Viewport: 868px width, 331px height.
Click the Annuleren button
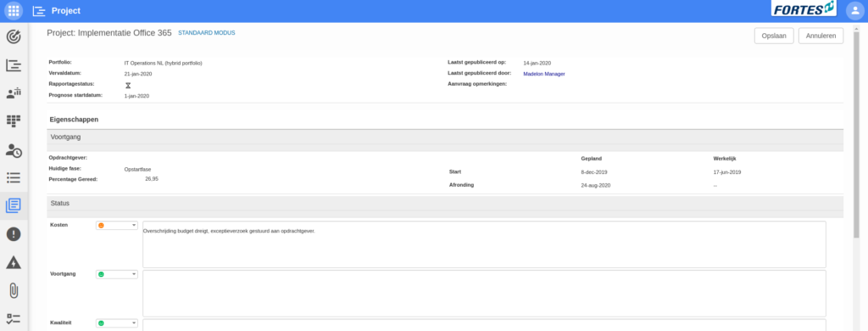821,36
